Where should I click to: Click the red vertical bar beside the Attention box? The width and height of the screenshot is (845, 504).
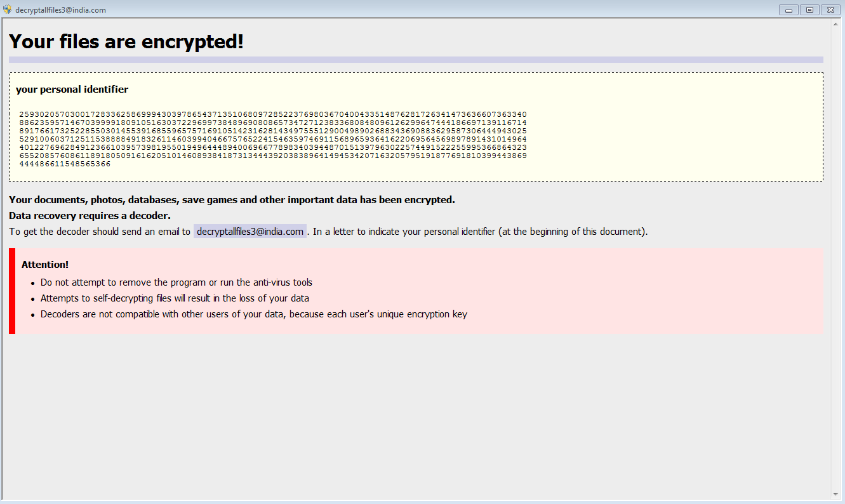pos(12,291)
